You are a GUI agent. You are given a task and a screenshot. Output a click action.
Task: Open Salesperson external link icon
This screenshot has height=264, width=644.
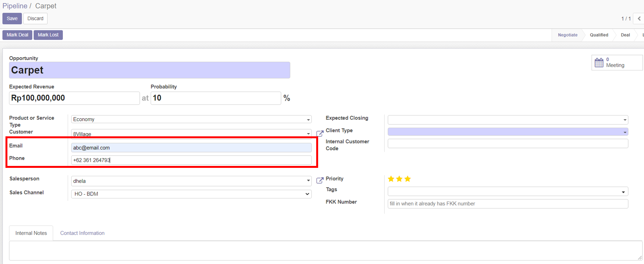(320, 180)
